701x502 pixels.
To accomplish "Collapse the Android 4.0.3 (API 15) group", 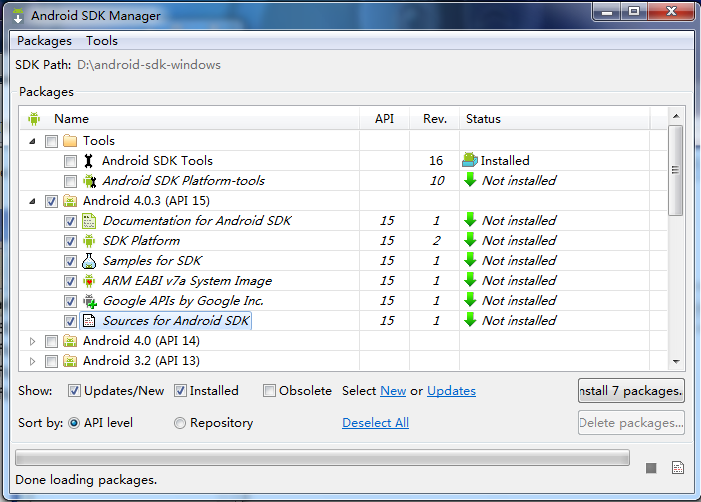I will (x=32, y=202).
